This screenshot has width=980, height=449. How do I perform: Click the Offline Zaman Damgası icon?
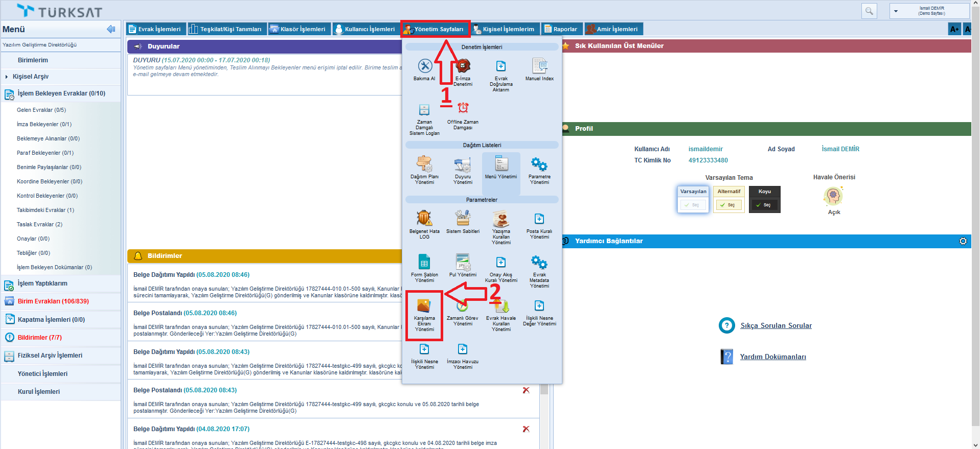tap(463, 108)
